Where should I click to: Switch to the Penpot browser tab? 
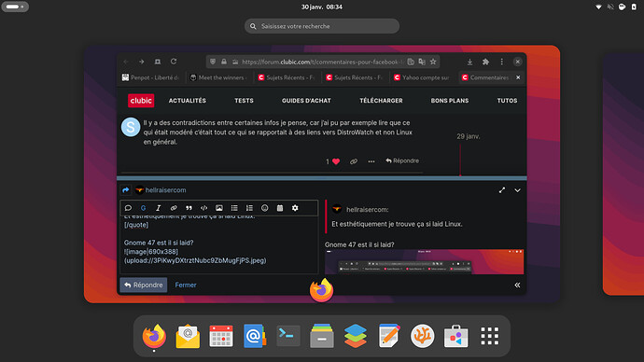(150, 77)
